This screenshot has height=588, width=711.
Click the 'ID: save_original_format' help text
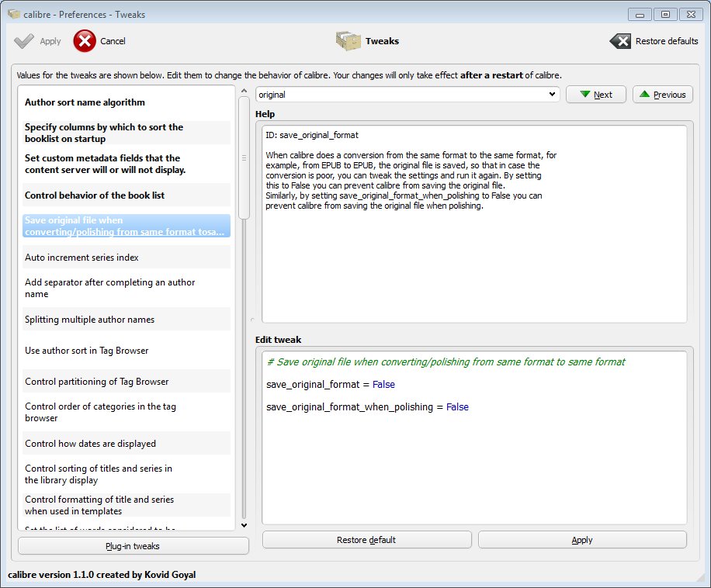coord(312,135)
